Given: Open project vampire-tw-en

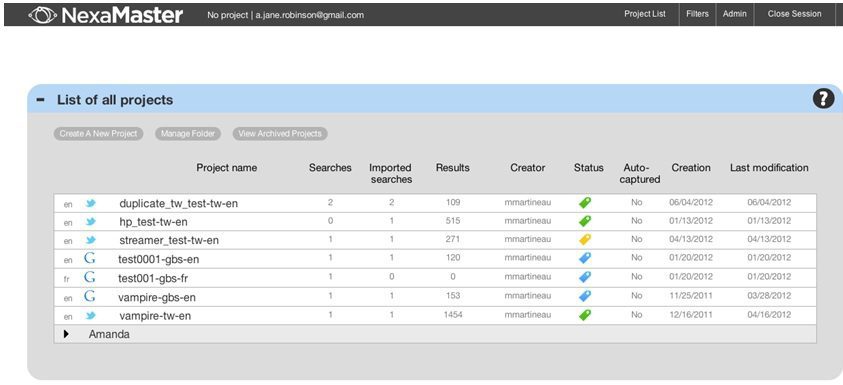Looking at the screenshot, I should point(155,316).
